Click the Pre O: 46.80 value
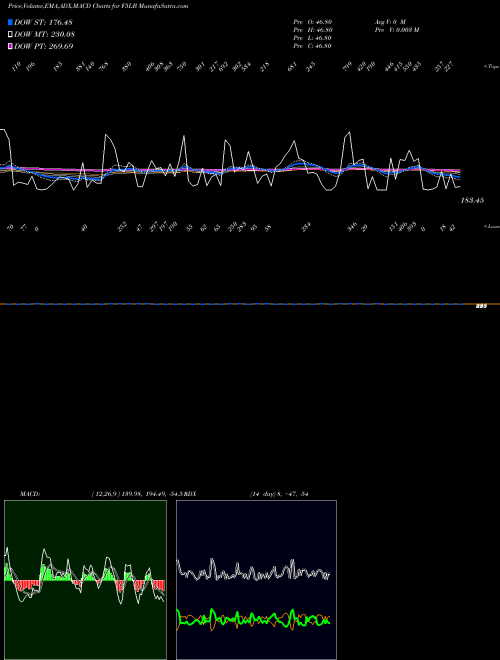 pos(313,22)
